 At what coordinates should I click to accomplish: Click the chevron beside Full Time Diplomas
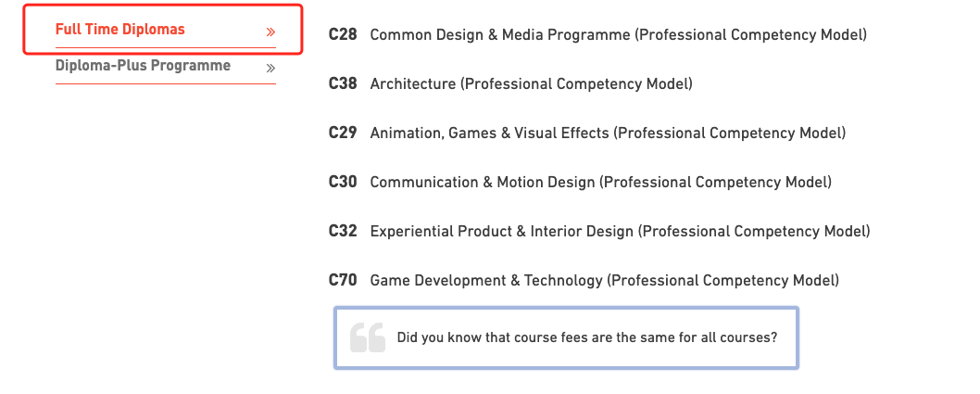click(x=270, y=32)
